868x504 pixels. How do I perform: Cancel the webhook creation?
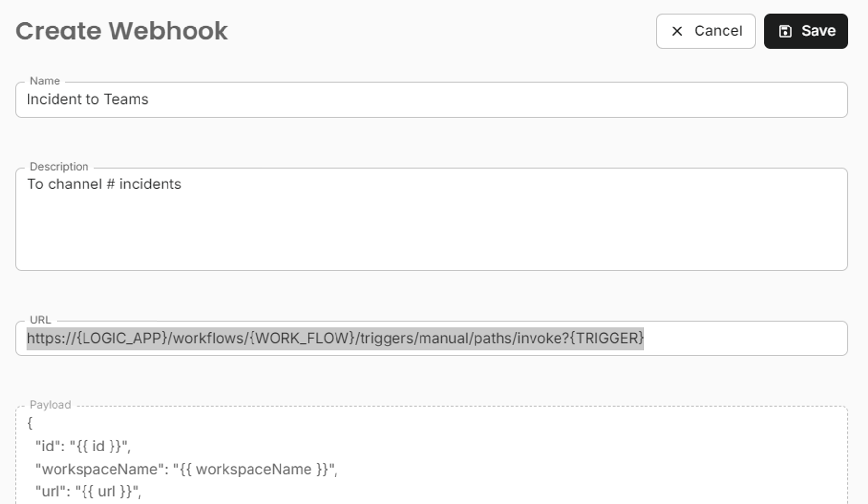pyautogui.click(x=705, y=31)
